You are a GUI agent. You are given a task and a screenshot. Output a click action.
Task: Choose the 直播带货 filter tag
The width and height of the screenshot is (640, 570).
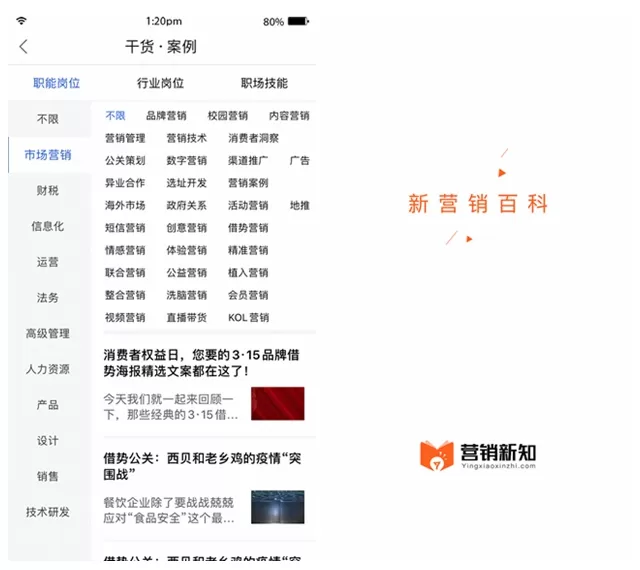tap(187, 318)
